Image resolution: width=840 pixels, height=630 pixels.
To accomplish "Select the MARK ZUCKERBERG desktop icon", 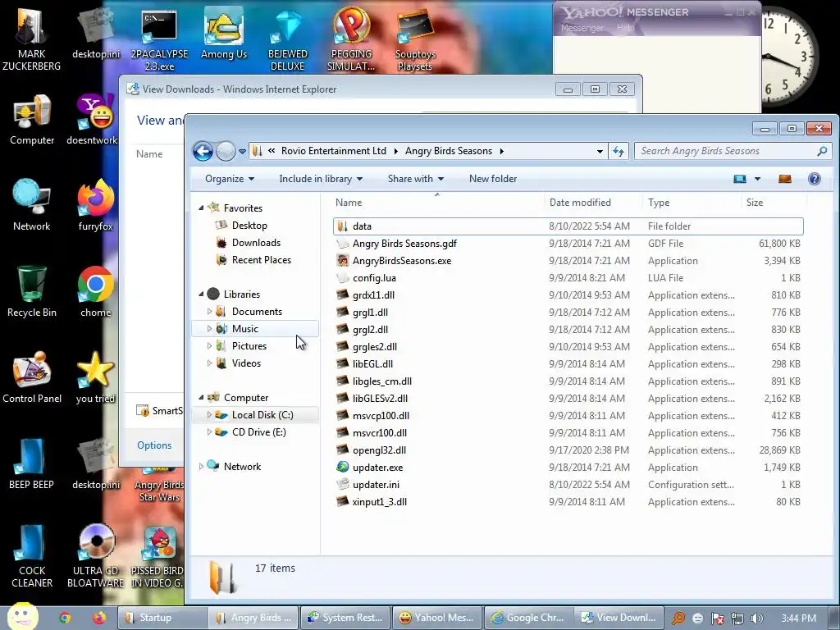I will 31,38.
